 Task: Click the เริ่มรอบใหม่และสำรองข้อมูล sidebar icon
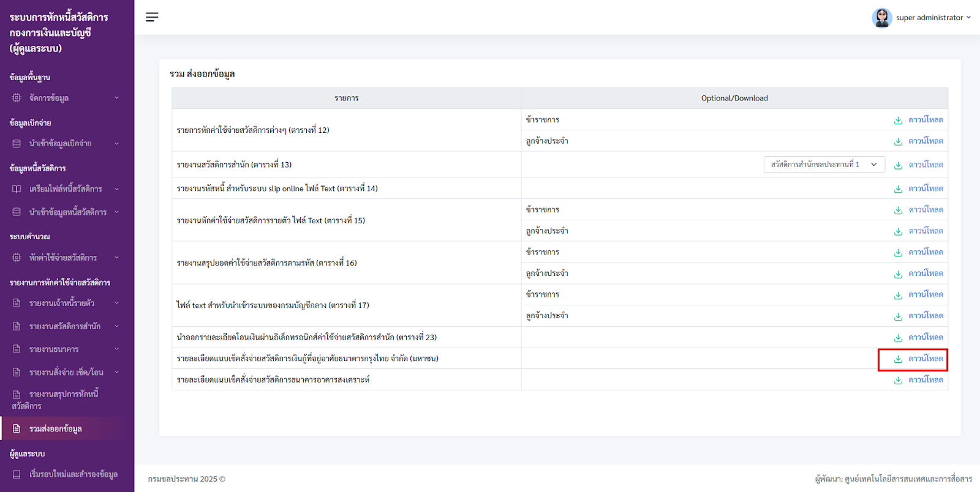tap(17, 474)
